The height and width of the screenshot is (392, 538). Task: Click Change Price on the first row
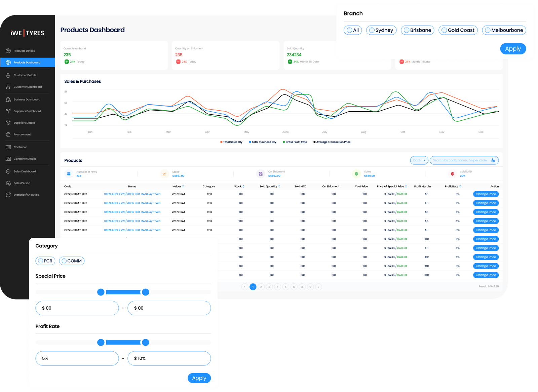[486, 194]
